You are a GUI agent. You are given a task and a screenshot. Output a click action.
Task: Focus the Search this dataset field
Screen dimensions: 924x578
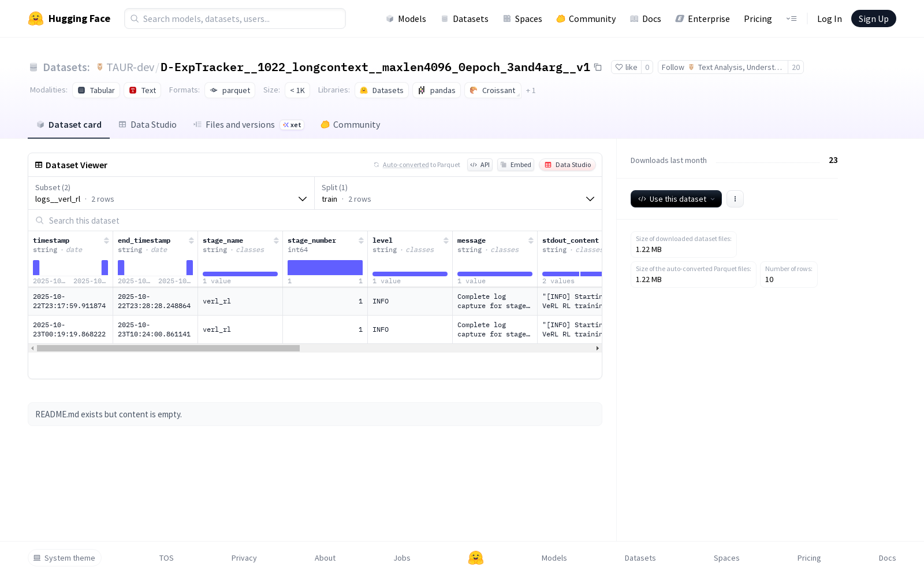[x=315, y=221]
